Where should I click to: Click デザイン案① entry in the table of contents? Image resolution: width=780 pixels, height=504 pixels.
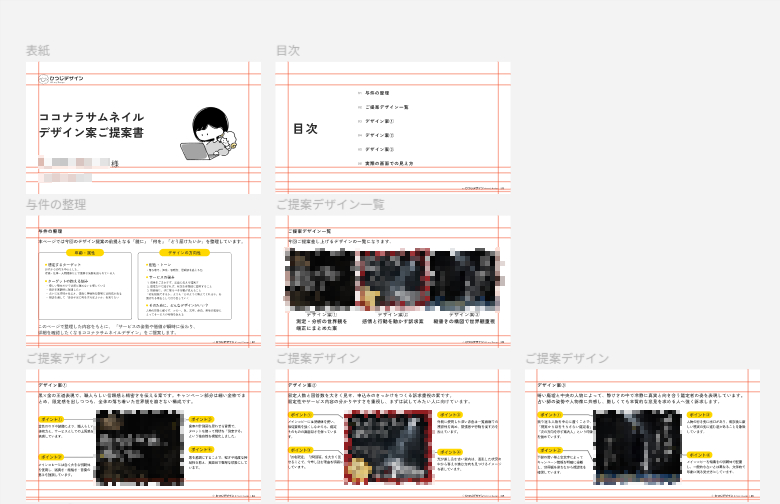point(380,121)
